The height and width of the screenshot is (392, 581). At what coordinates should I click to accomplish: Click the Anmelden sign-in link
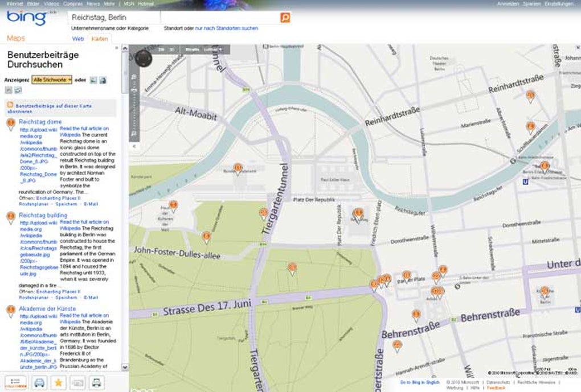(508, 4)
